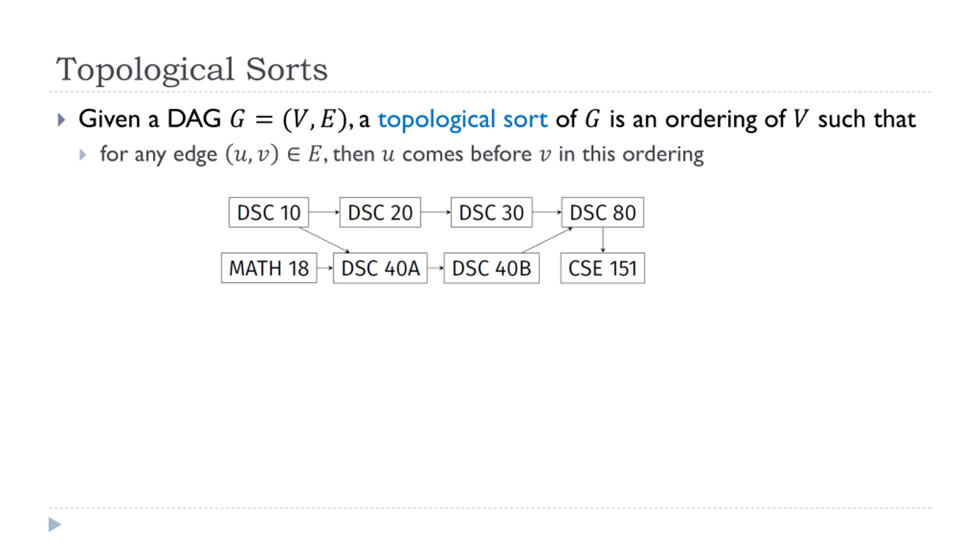Click the MATH 18 node box
This screenshot has width=980, height=551.
pyautogui.click(x=269, y=268)
